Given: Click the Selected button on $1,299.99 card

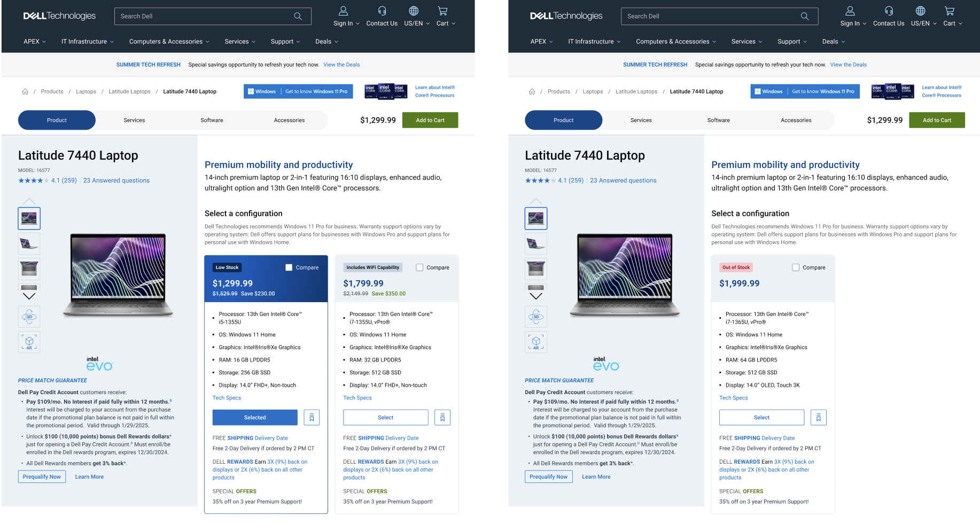Looking at the screenshot, I should tap(255, 418).
